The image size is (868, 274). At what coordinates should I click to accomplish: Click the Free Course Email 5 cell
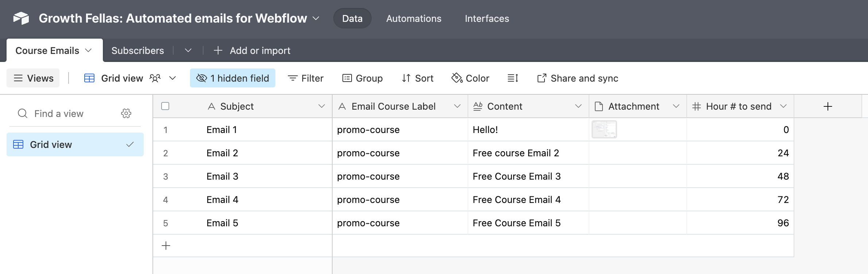pos(528,223)
